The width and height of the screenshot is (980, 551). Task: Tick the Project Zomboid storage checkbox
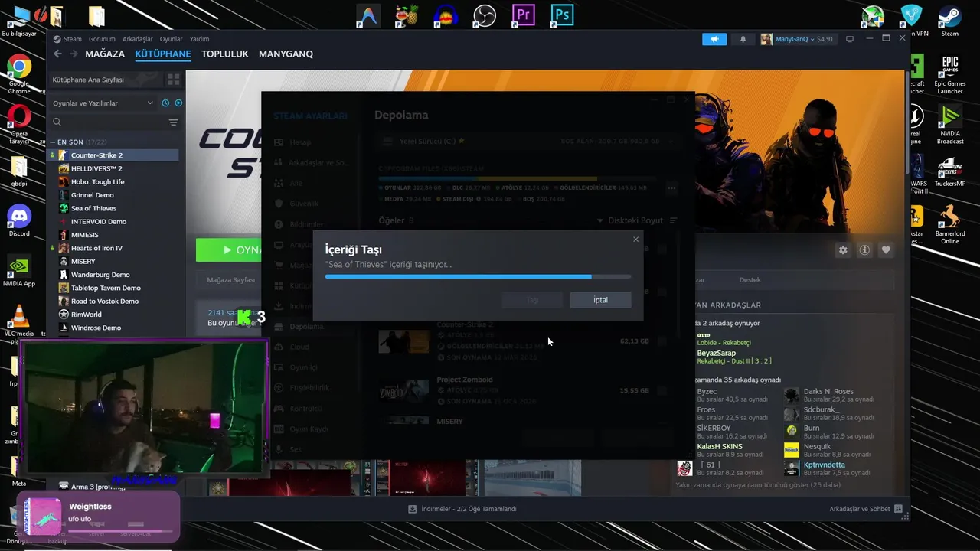(662, 390)
